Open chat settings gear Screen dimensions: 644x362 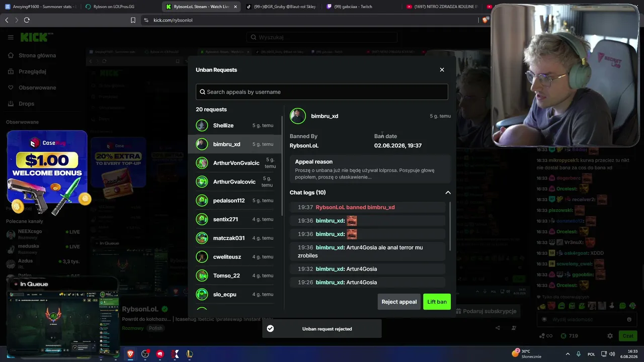pyautogui.click(x=610, y=336)
